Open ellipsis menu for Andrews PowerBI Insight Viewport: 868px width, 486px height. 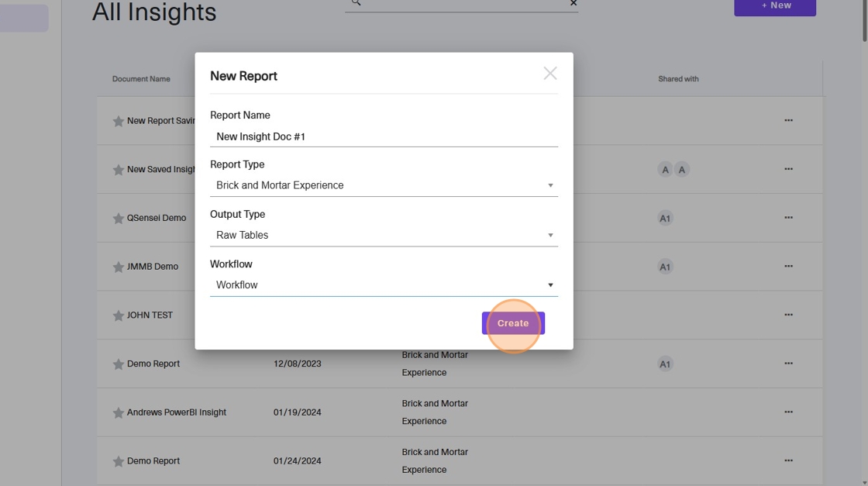[788, 412]
